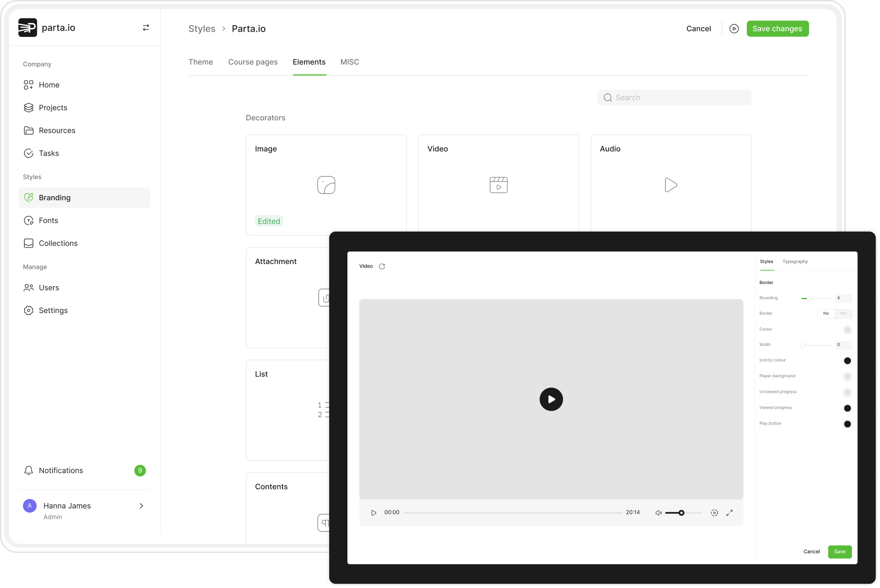Open the Typography tab in the panel
This screenshot has width=880, height=588.
tap(795, 261)
